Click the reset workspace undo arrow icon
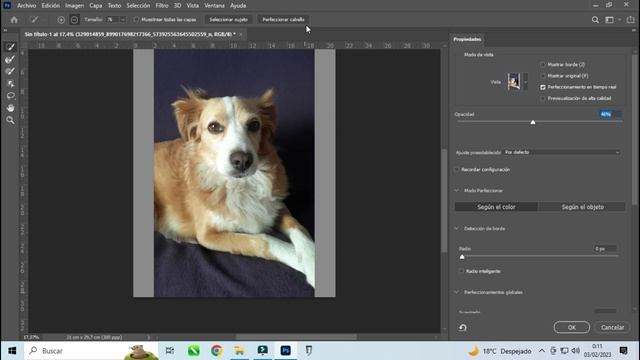The image size is (640, 360). point(463,327)
